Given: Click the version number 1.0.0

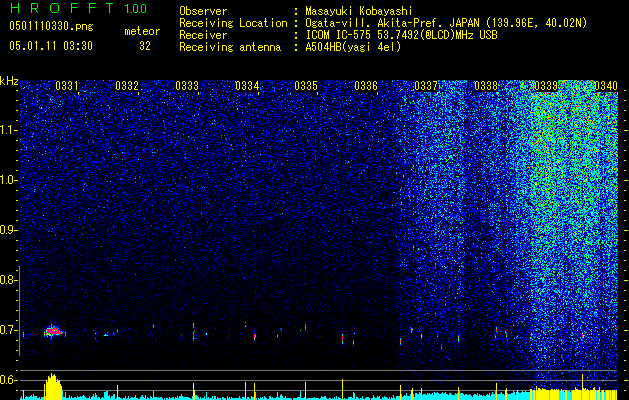Looking at the screenshot, I should (135, 9).
